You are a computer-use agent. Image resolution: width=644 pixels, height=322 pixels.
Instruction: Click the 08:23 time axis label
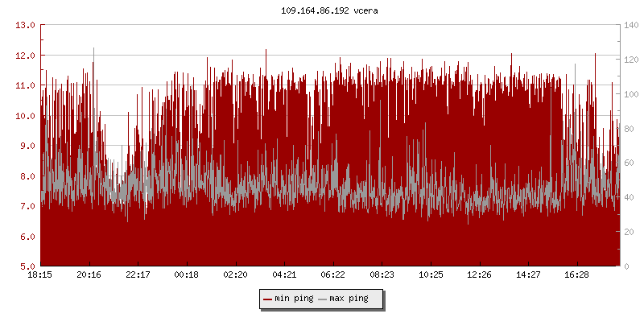point(382,275)
